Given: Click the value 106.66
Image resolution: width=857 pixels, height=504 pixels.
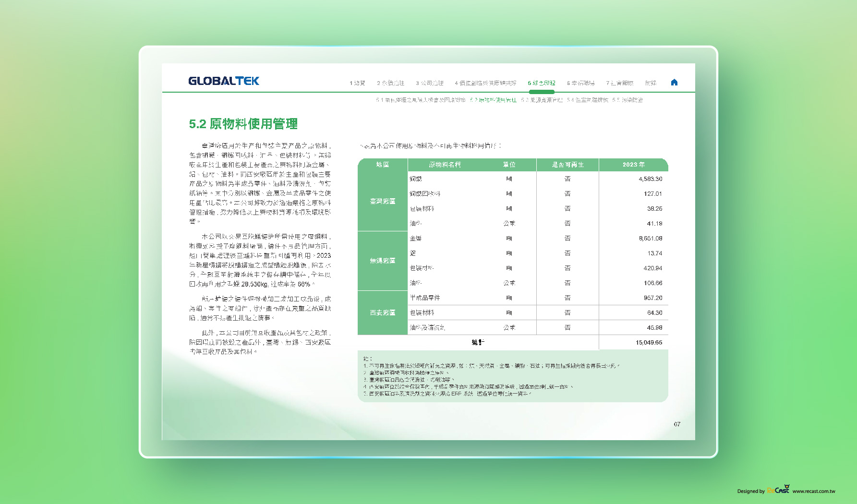Looking at the screenshot, I should pos(653,283).
